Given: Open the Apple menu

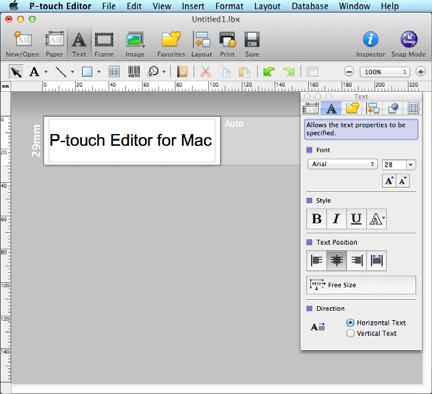Looking at the screenshot, I should (13, 6).
